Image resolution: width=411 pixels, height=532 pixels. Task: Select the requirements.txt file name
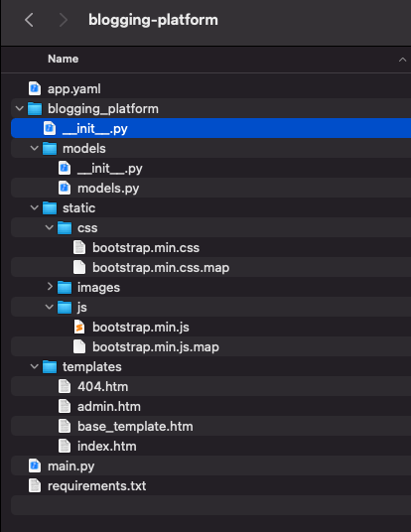point(96,486)
